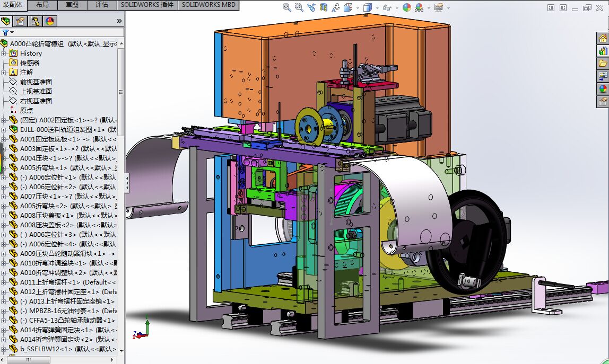Open FeatureManager design tree tab icon
Viewport: 609px width, 364px height.
tap(6, 21)
